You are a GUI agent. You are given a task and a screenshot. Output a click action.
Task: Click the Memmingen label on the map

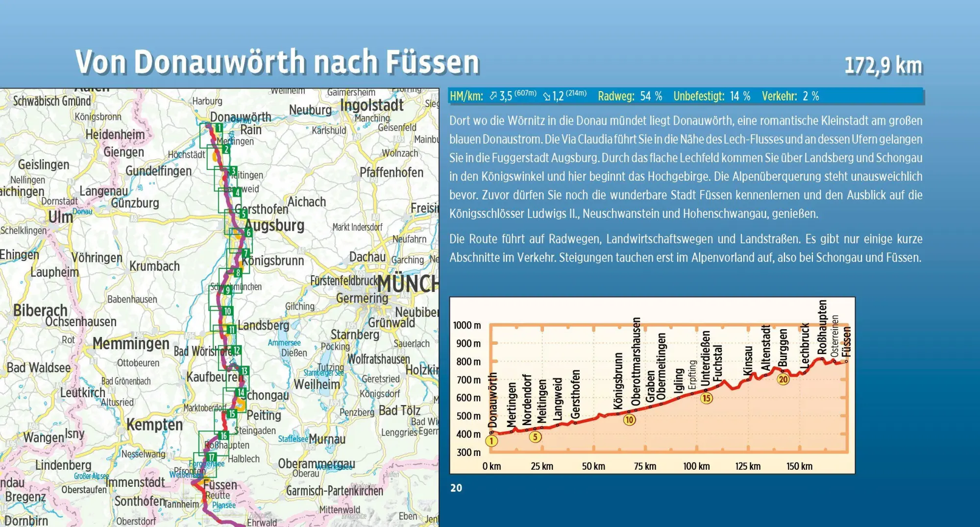click(131, 344)
